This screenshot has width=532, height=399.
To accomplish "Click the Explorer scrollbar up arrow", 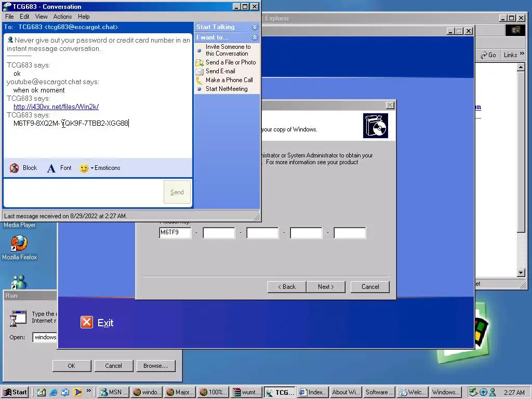I will coord(521,67).
